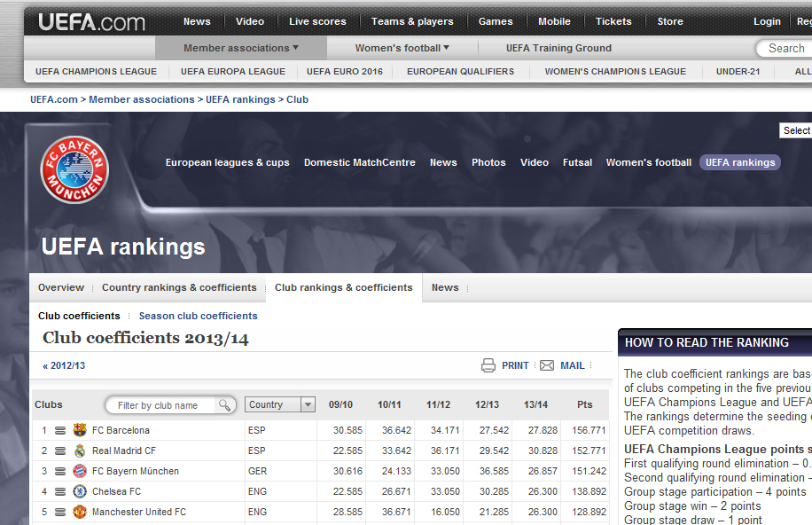812x525 pixels.
Task: Open the Select dropdown in the banner
Action: coord(796,130)
